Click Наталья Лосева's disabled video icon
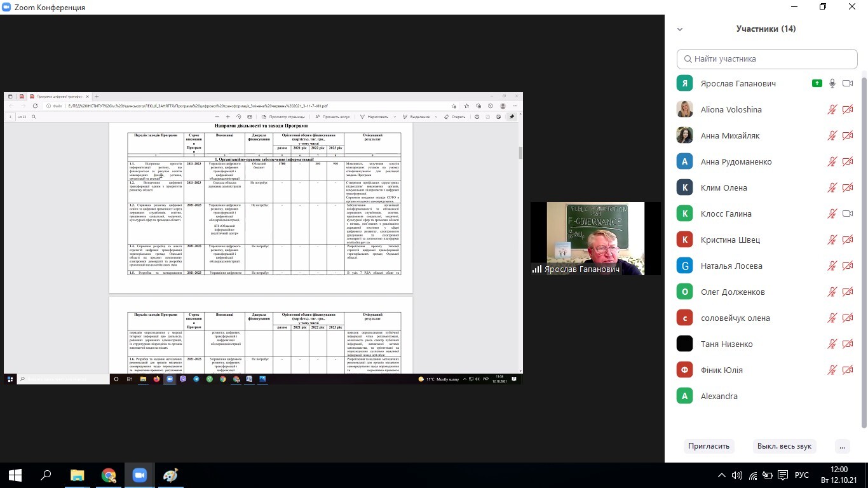 848,266
